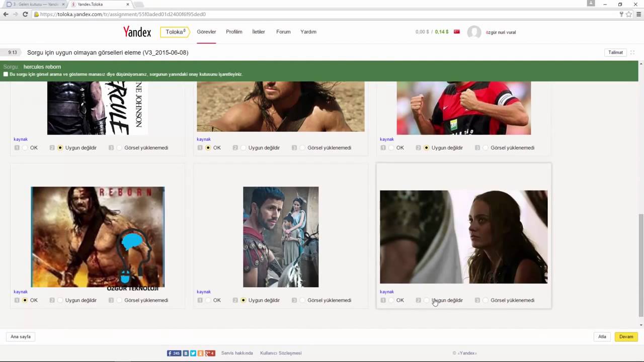Select OK for the Roman soldier image
This screenshot has width=644, height=362.
pos(208,300)
